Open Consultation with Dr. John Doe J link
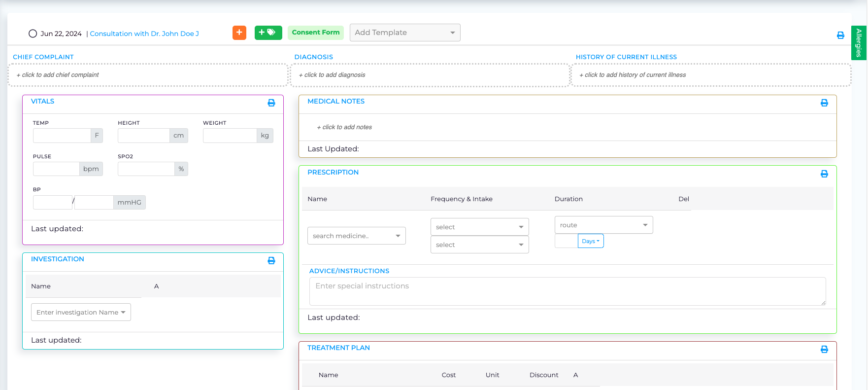Screen dimensions: 868x390 [x=144, y=34]
